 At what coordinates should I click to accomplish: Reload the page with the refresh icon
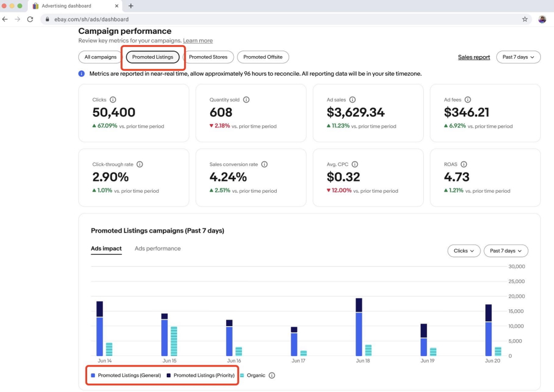click(30, 19)
